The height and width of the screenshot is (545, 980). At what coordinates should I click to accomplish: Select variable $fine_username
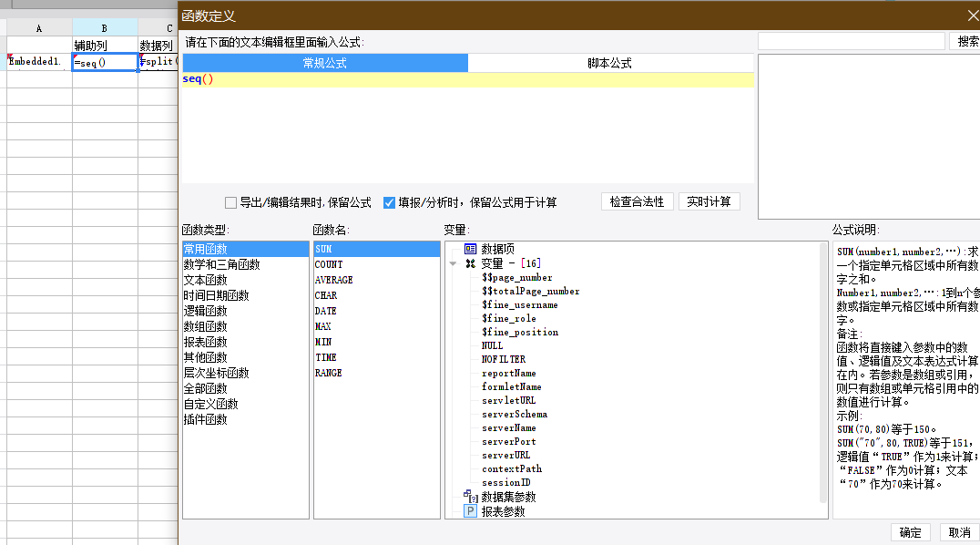click(x=520, y=304)
